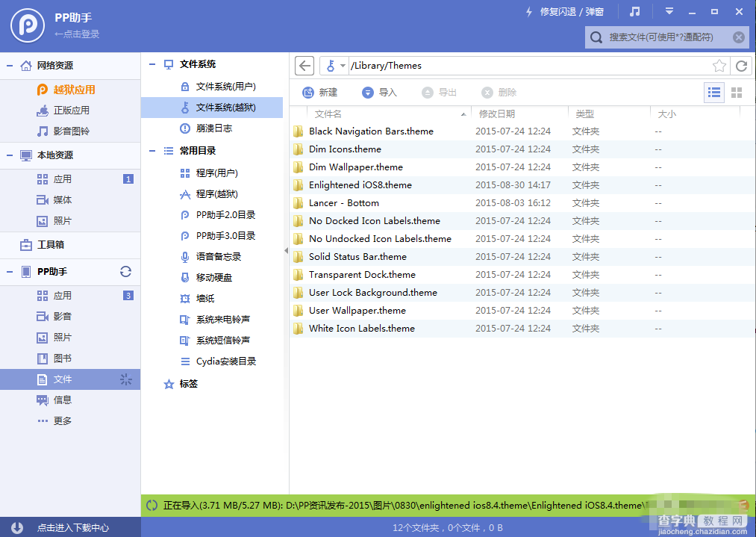Open PP助手3.0目录
The image size is (756, 537).
[212, 235]
